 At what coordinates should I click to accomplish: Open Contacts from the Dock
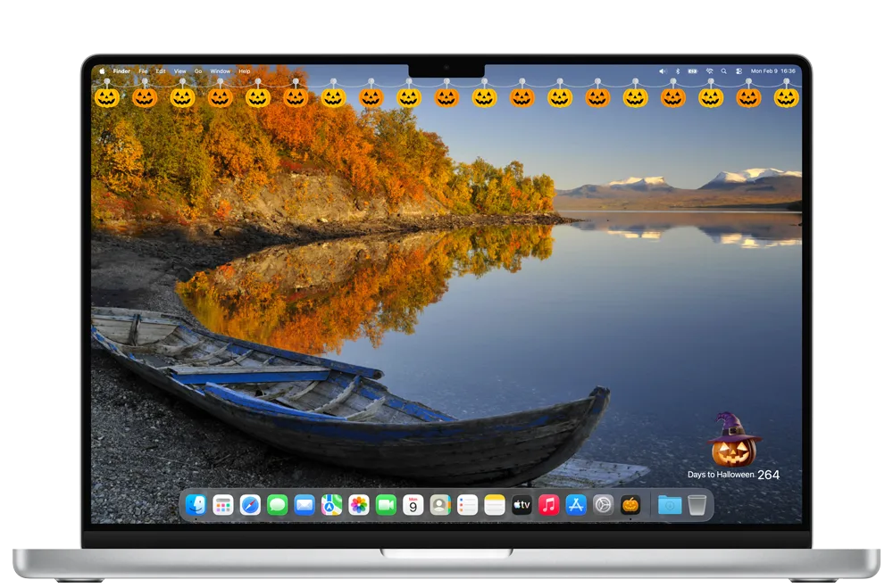pos(440,505)
